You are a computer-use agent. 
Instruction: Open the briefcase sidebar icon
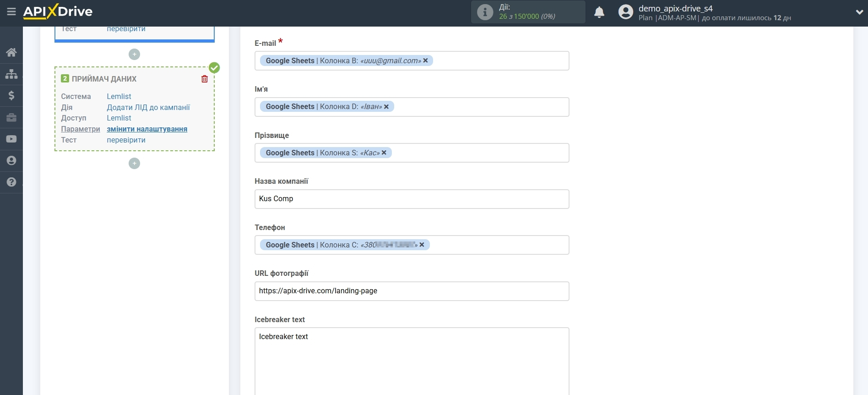point(11,117)
